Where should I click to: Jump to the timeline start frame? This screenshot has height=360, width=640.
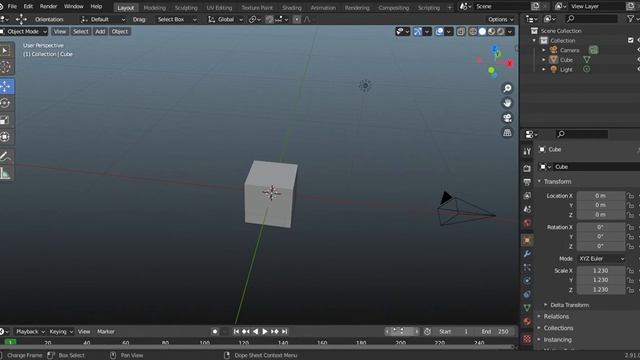(x=236, y=331)
